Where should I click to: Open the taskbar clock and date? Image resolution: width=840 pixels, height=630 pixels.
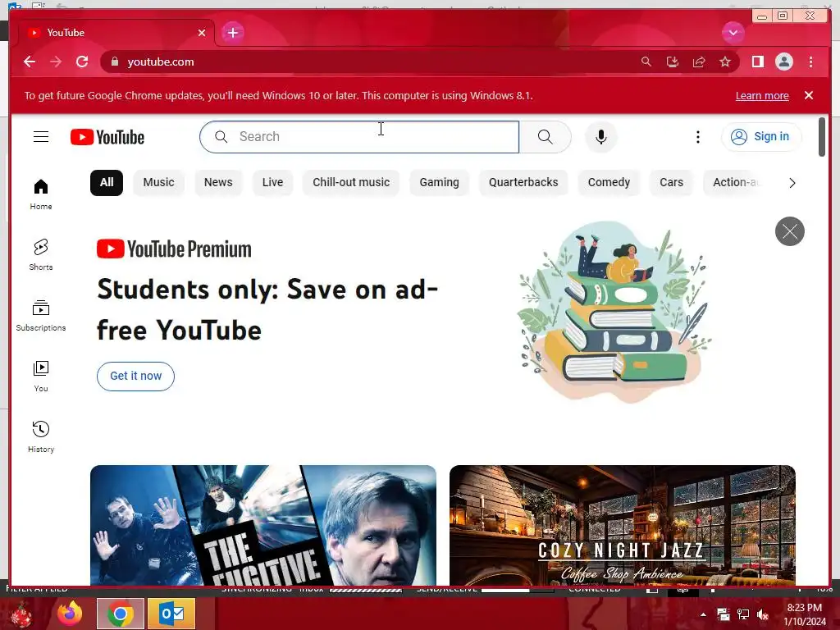click(x=805, y=614)
